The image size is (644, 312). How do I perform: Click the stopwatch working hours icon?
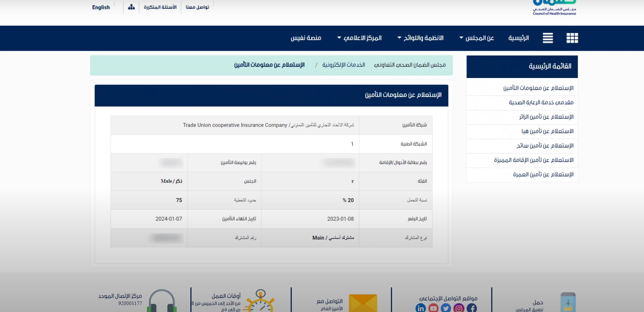point(260,301)
